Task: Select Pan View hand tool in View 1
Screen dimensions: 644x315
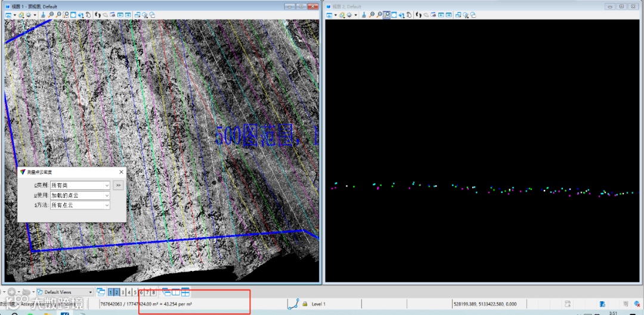Action: pyautogui.click(x=88, y=15)
